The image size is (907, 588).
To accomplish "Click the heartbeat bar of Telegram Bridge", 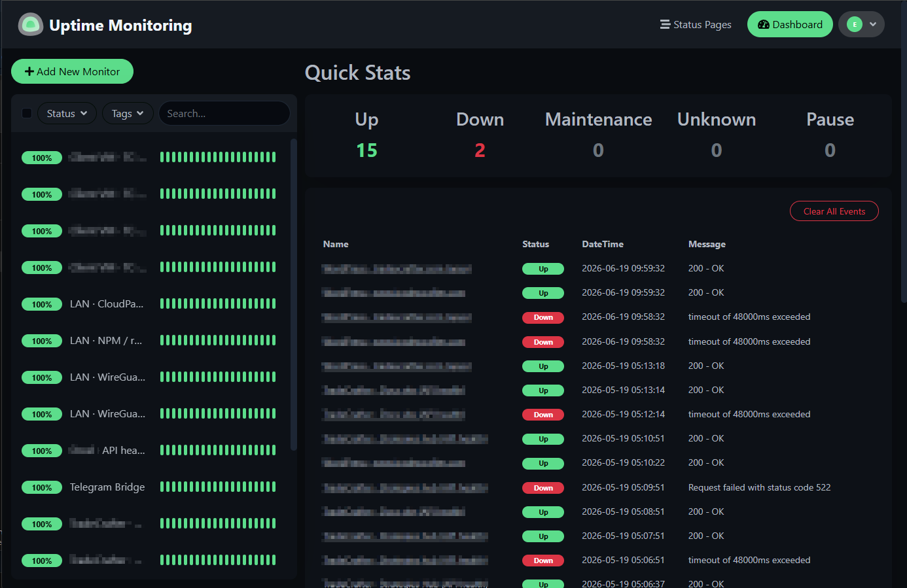I will (x=218, y=487).
